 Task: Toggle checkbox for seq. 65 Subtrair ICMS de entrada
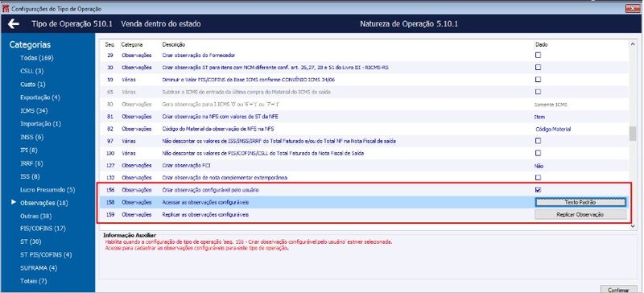(538, 92)
